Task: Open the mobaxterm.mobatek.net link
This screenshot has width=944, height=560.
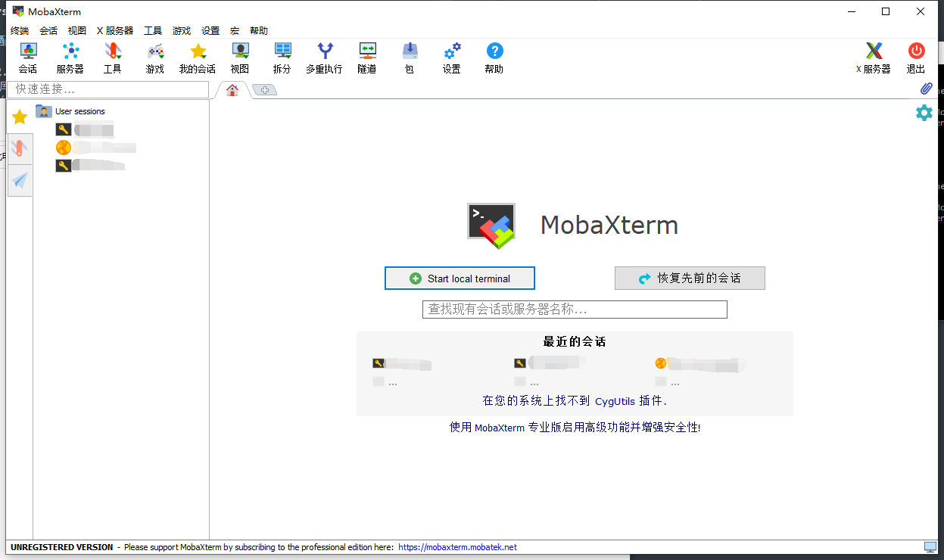Action: (457, 546)
